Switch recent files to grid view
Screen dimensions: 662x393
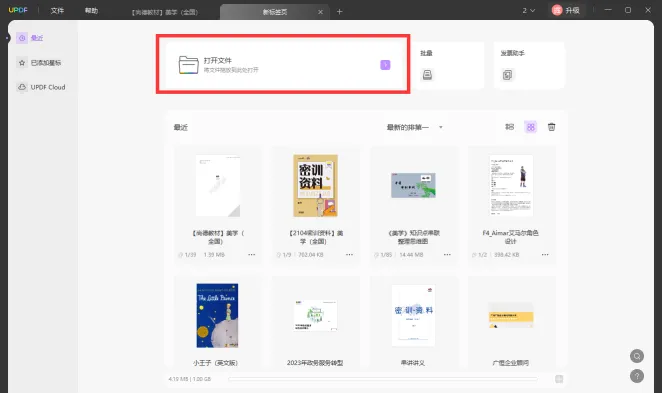(x=531, y=127)
